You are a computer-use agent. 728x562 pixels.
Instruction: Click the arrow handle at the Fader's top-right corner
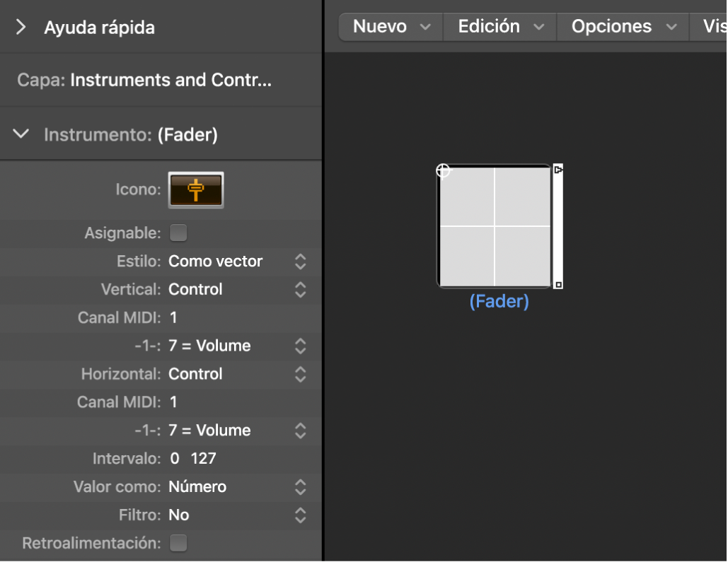click(x=558, y=170)
